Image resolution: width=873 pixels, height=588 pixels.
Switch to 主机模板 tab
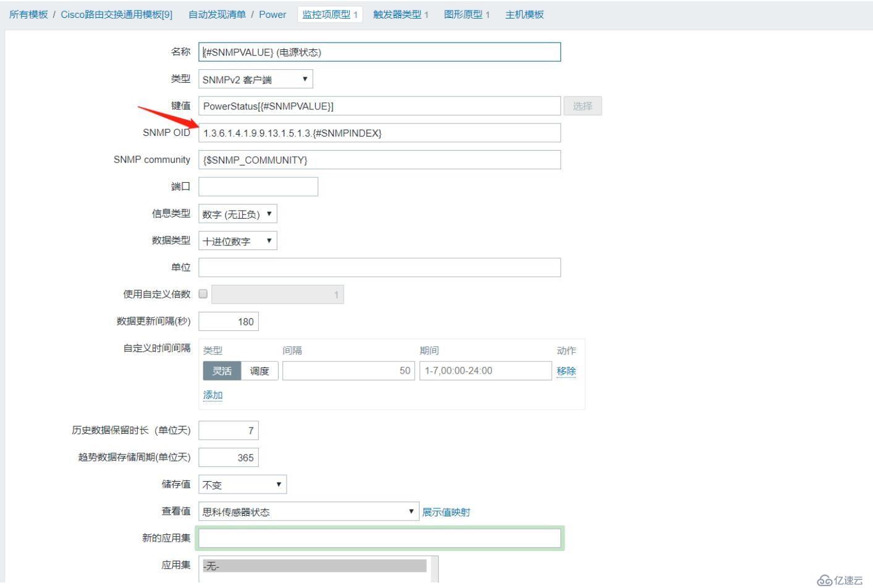[x=525, y=14]
